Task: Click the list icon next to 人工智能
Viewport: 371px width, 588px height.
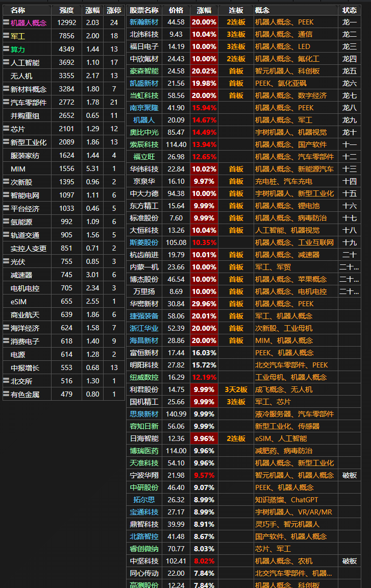Action: (6, 62)
